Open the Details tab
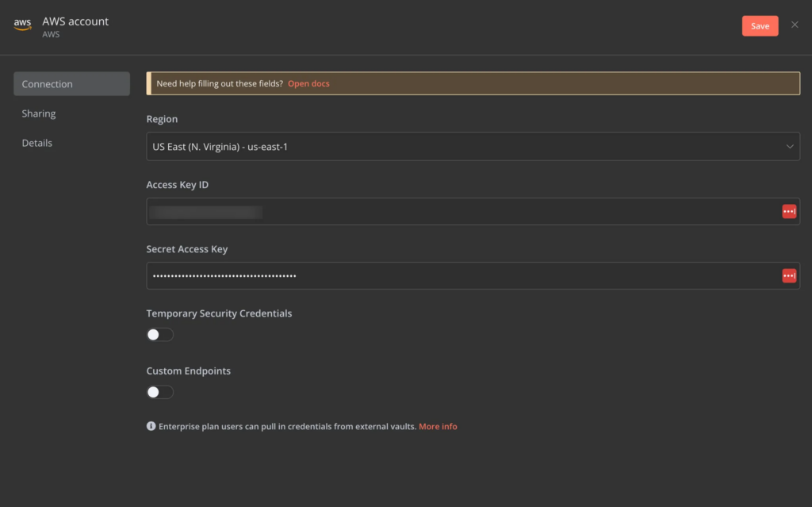This screenshot has width=812, height=507. pos(36,143)
